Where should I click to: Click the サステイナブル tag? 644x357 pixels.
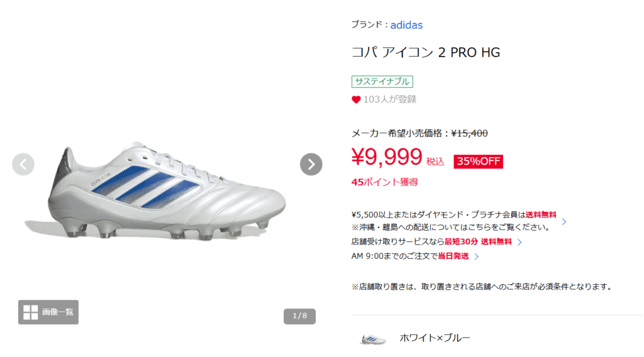tap(382, 82)
